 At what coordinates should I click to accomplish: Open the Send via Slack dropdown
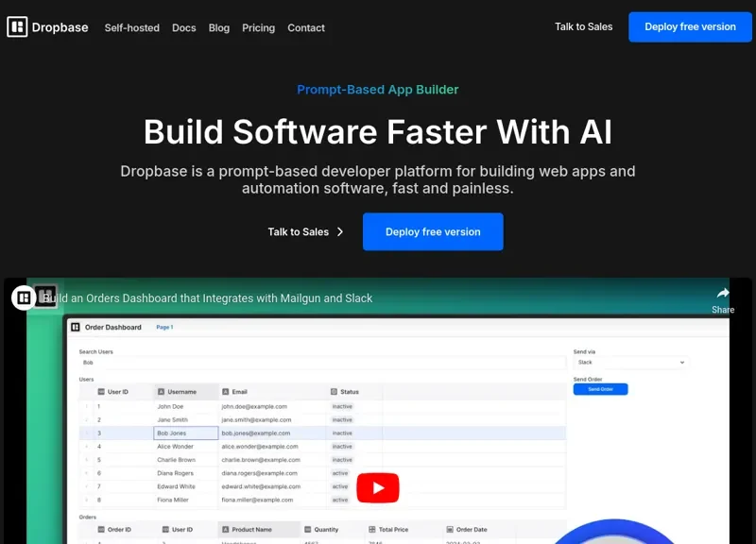630,363
